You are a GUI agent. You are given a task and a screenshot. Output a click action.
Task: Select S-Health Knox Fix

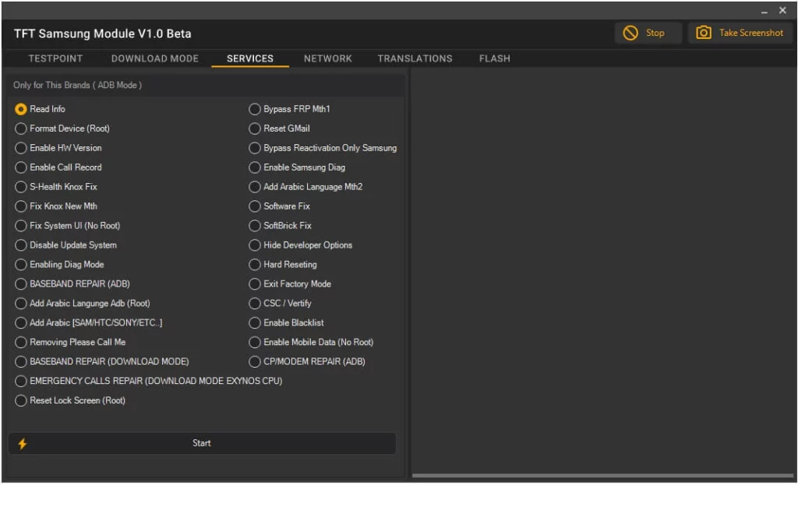click(56, 187)
